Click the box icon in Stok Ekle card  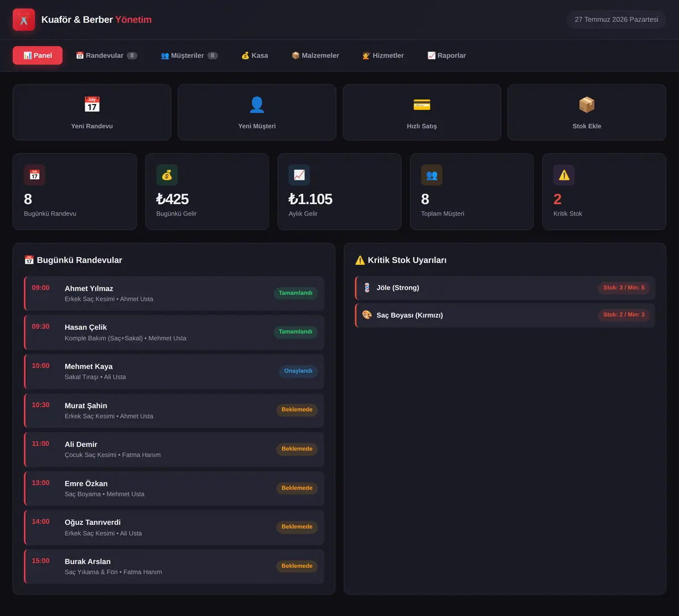[587, 105]
